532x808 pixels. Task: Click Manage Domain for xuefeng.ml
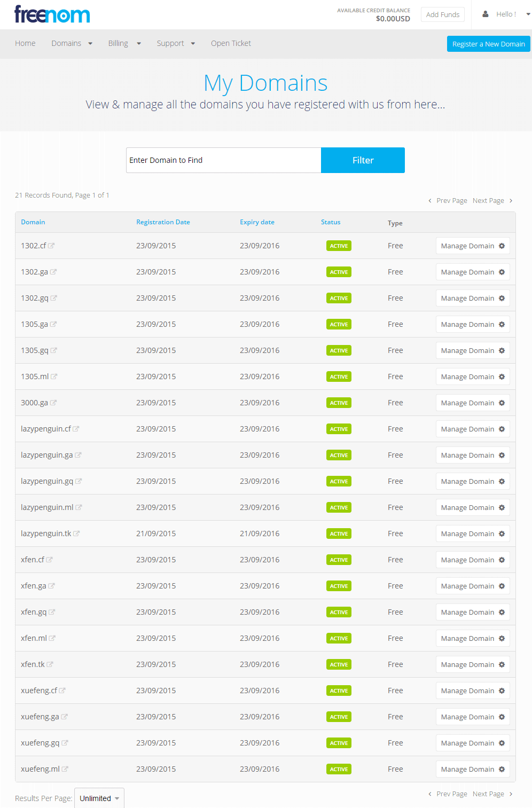pyautogui.click(x=473, y=769)
